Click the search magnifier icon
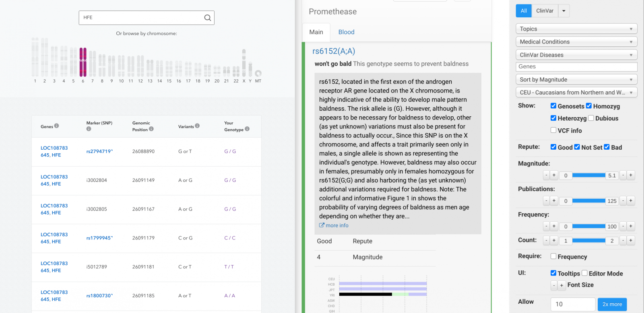The height and width of the screenshot is (313, 644). (207, 18)
